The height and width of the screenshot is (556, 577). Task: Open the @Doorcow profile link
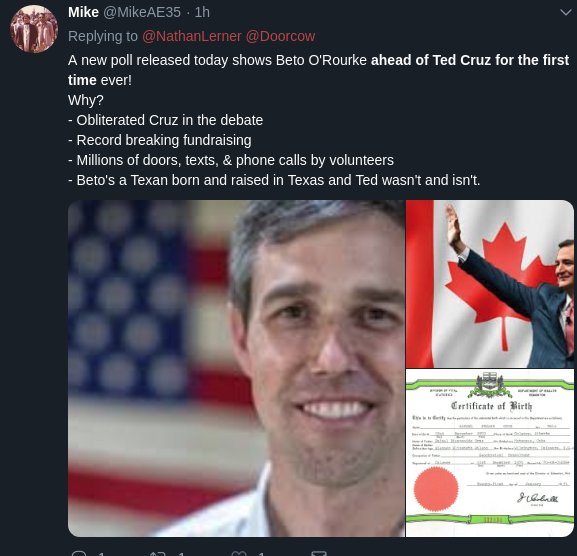tap(280, 36)
